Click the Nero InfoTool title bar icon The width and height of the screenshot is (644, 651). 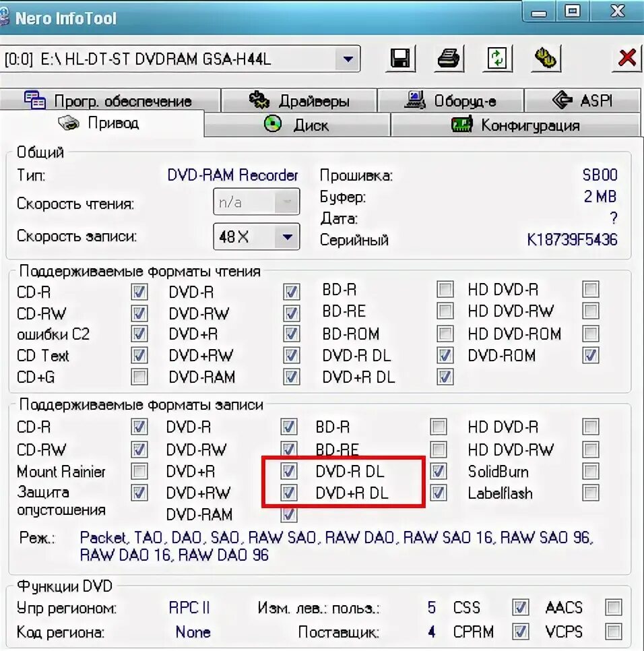(4, 18)
